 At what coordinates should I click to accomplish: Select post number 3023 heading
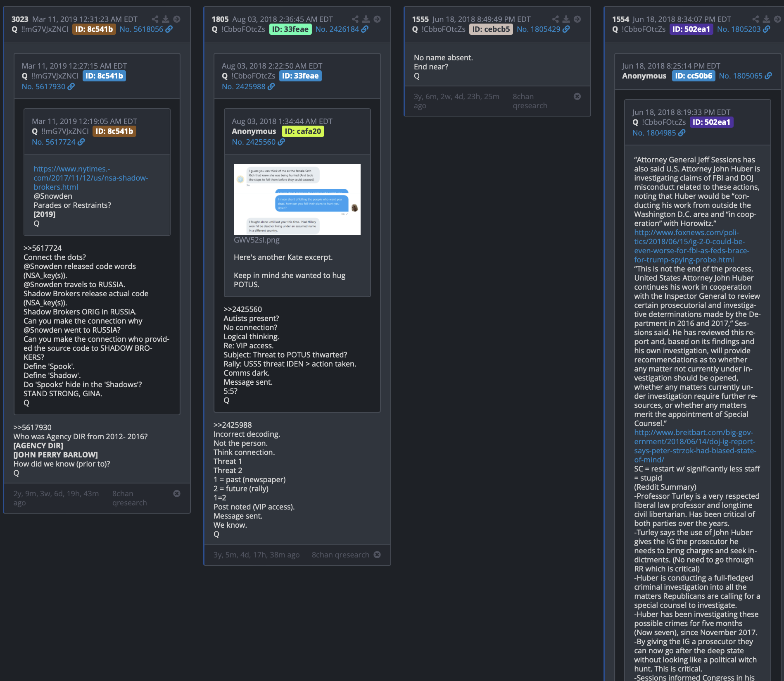[20, 19]
